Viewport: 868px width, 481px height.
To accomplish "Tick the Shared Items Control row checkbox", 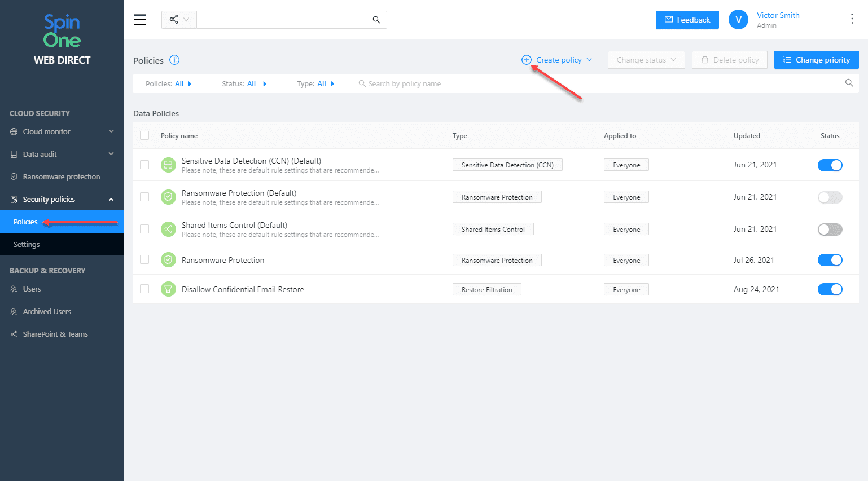I will tap(144, 229).
